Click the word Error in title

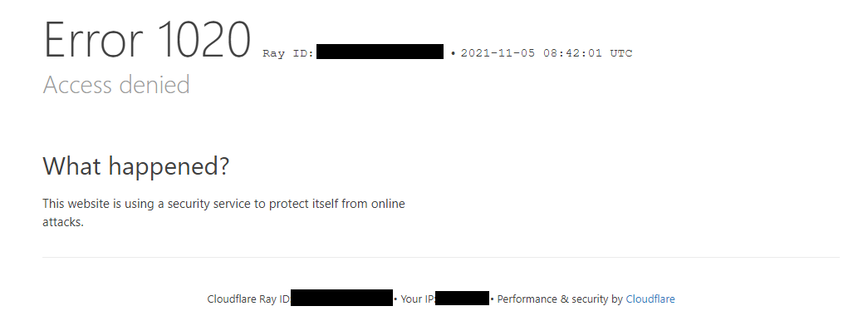point(94,39)
